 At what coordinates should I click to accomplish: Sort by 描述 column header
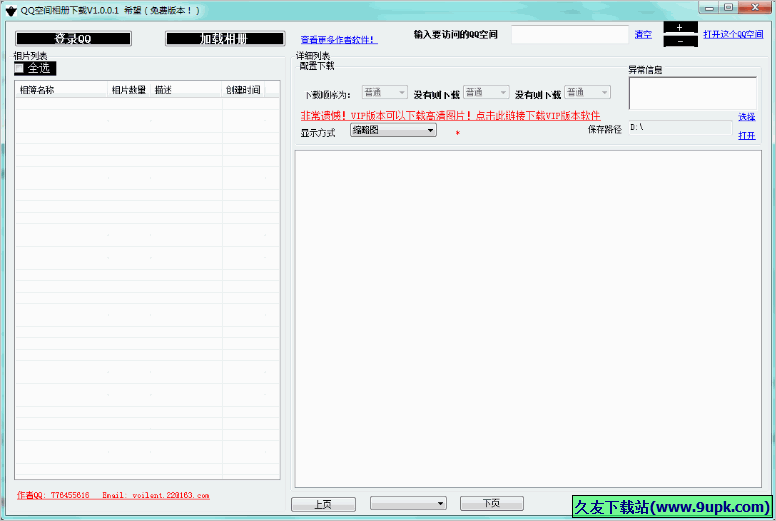click(x=186, y=90)
